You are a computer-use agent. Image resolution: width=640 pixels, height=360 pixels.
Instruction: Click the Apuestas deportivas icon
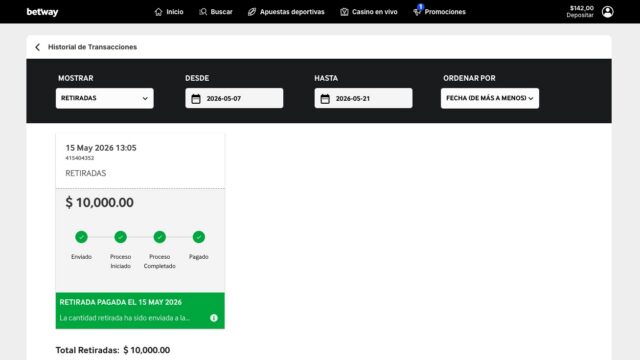252,12
